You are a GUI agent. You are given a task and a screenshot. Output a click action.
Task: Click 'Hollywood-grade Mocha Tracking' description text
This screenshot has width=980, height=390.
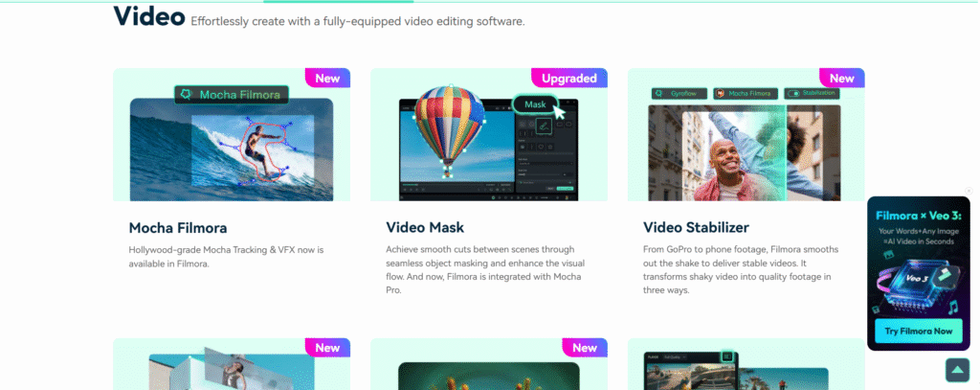click(x=226, y=257)
